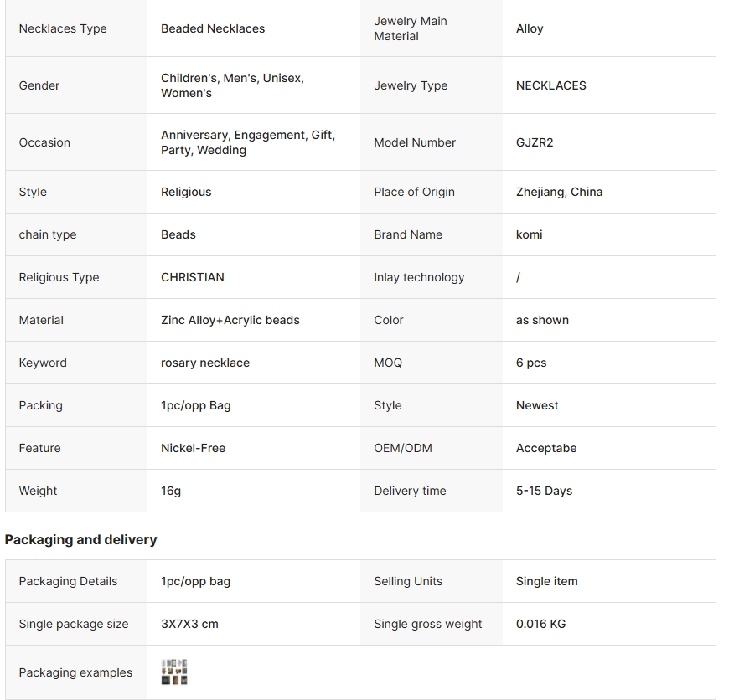
Task: Click the 'Necklaces Type' attribute label
Action: 63,28
